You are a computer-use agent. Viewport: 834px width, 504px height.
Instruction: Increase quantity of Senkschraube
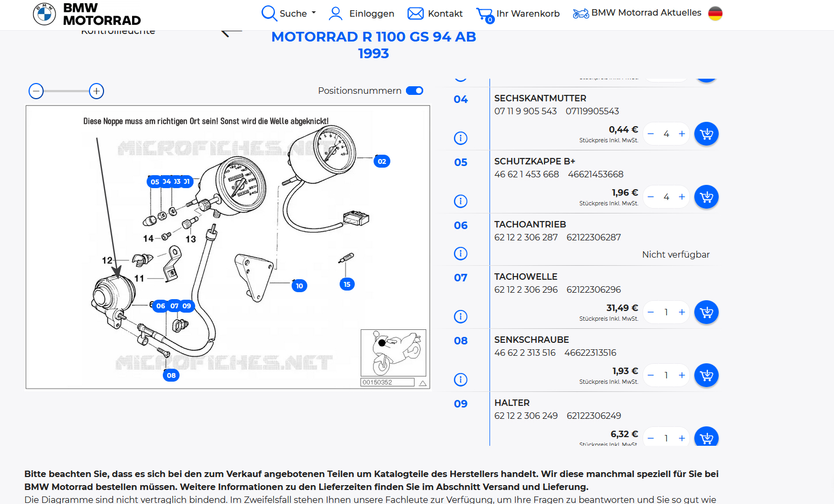pos(682,375)
